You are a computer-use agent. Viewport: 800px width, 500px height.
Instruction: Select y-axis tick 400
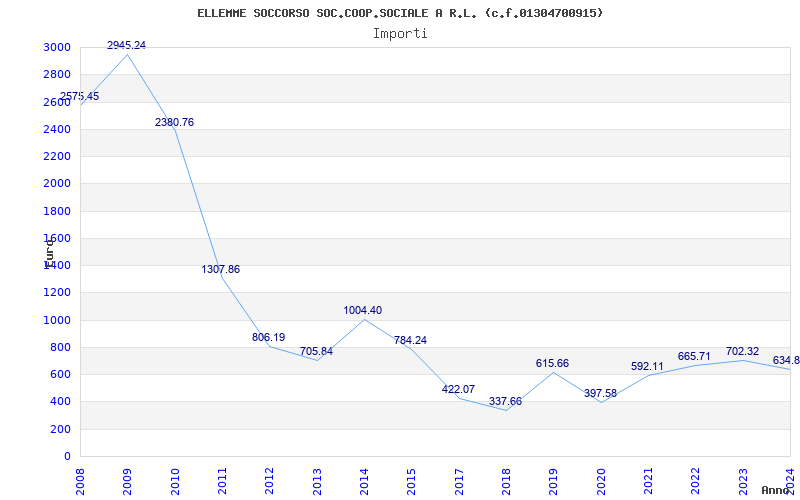coord(62,402)
